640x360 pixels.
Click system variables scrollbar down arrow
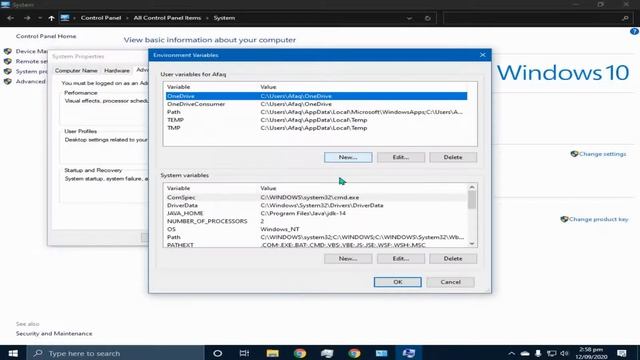point(472,244)
